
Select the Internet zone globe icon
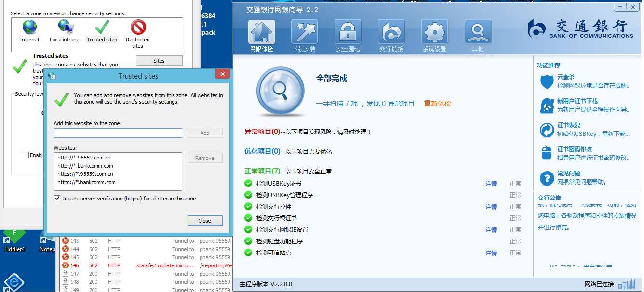(29, 27)
